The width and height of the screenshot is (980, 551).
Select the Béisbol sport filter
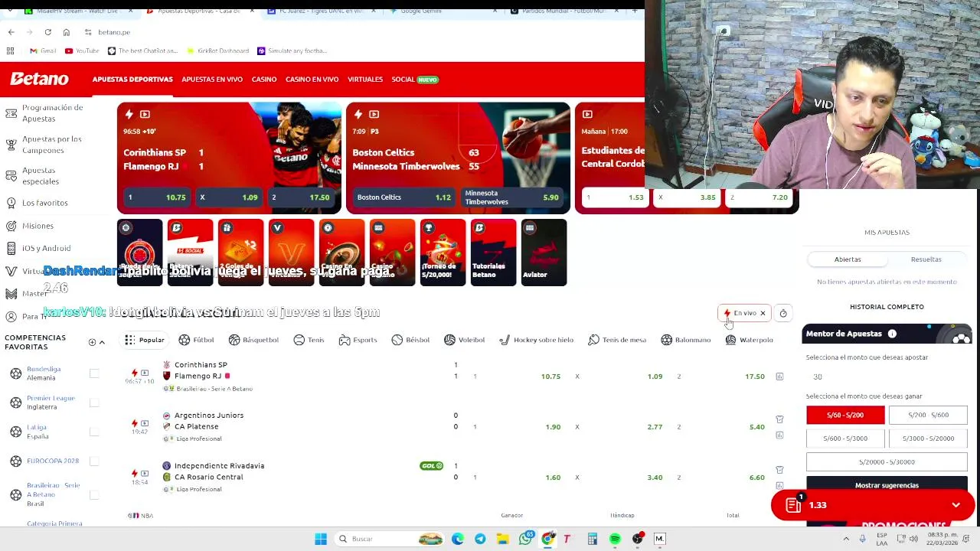[x=410, y=340]
